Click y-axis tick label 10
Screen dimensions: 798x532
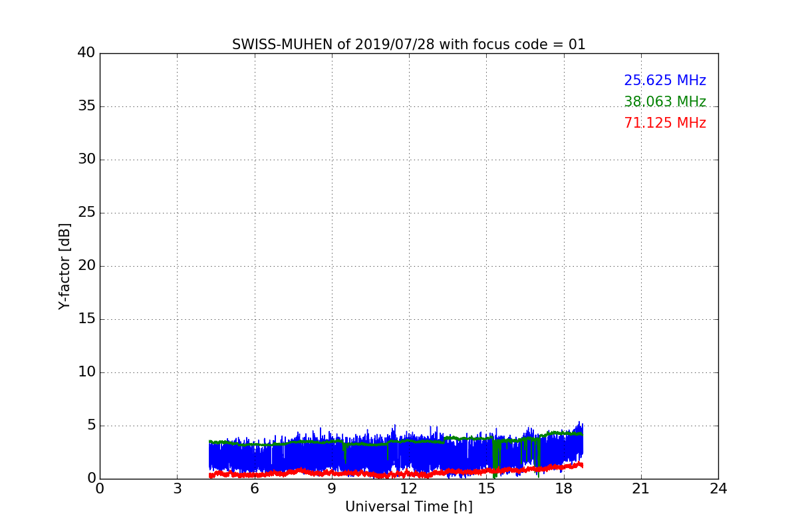click(86, 372)
